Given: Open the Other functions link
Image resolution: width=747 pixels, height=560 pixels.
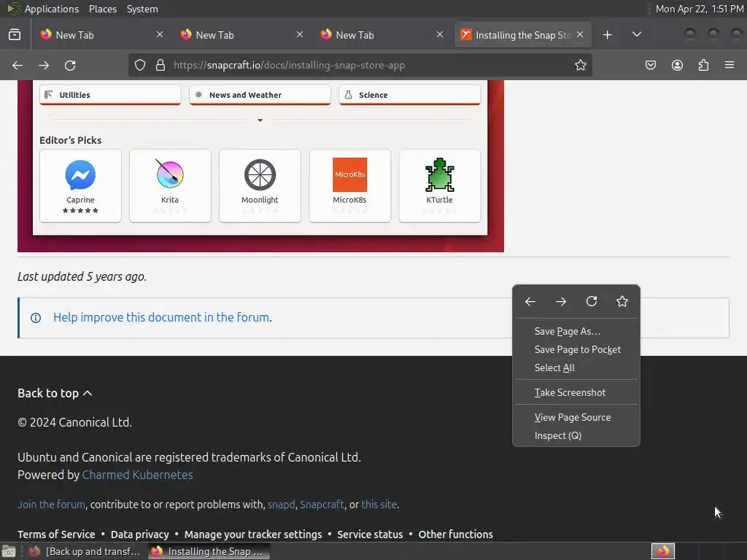Looking at the screenshot, I should [455, 534].
